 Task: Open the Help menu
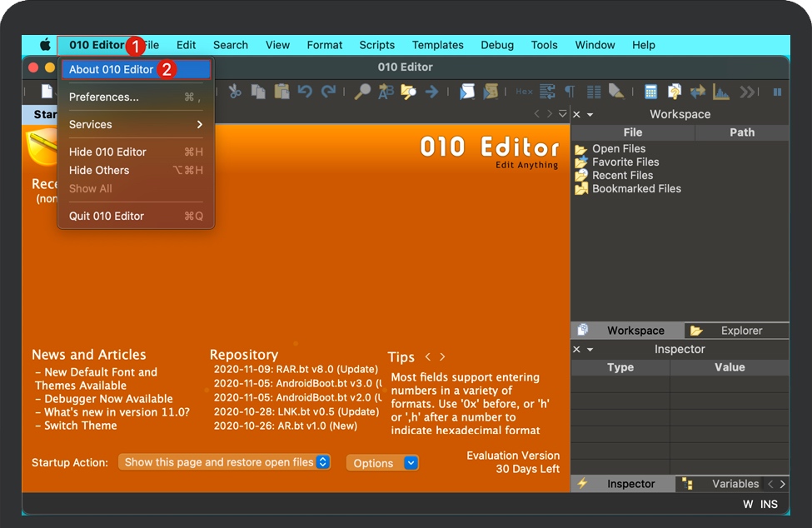pyautogui.click(x=643, y=45)
